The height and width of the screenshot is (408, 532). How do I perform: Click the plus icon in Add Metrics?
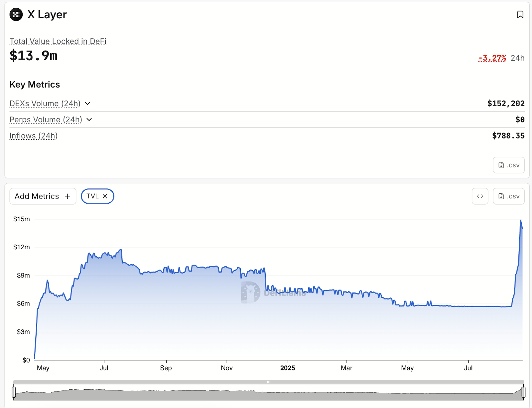coord(67,196)
